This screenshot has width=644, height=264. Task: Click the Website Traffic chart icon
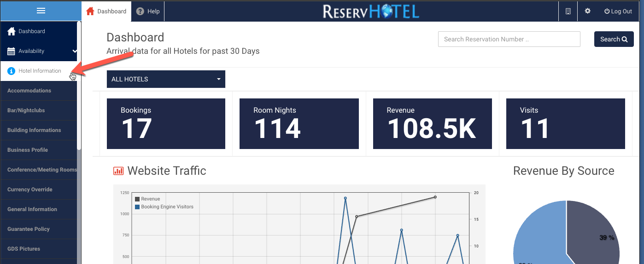coord(118,171)
